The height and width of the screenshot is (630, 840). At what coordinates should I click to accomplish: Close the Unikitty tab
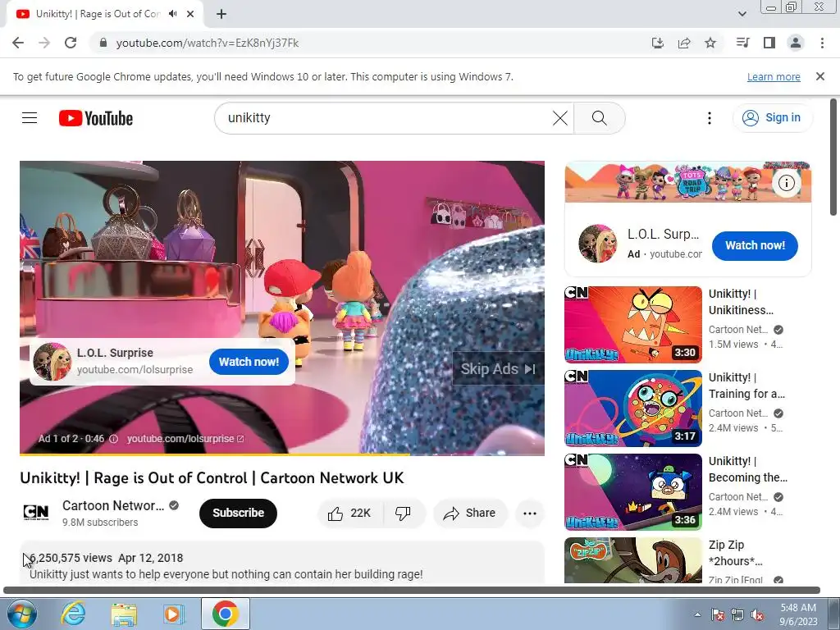(190, 14)
